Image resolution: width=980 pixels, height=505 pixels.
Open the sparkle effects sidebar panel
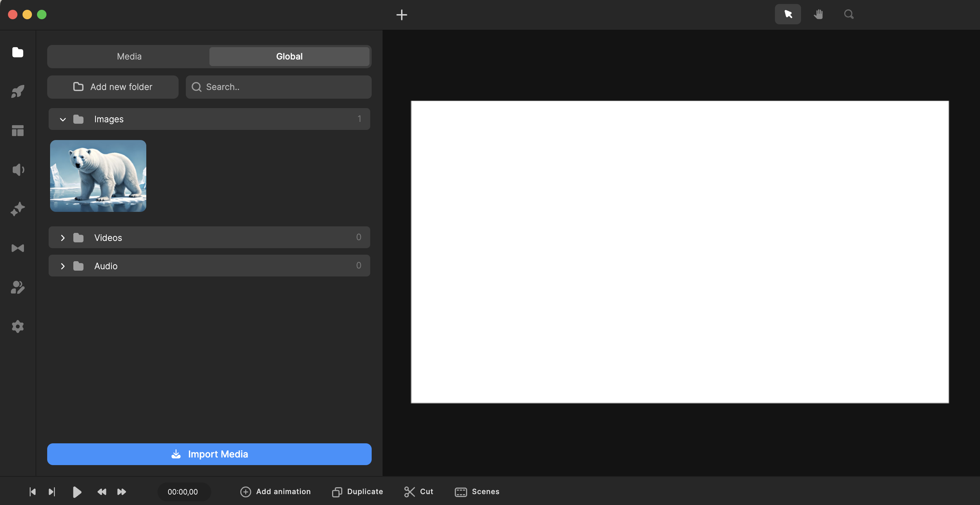point(17,209)
